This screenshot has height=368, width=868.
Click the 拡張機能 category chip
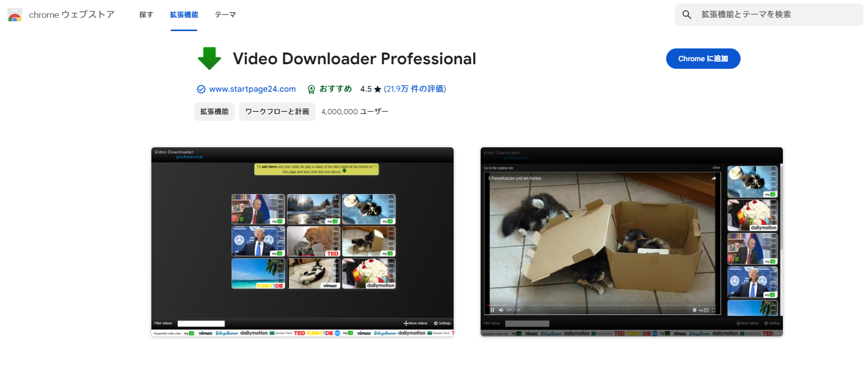(x=214, y=112)
